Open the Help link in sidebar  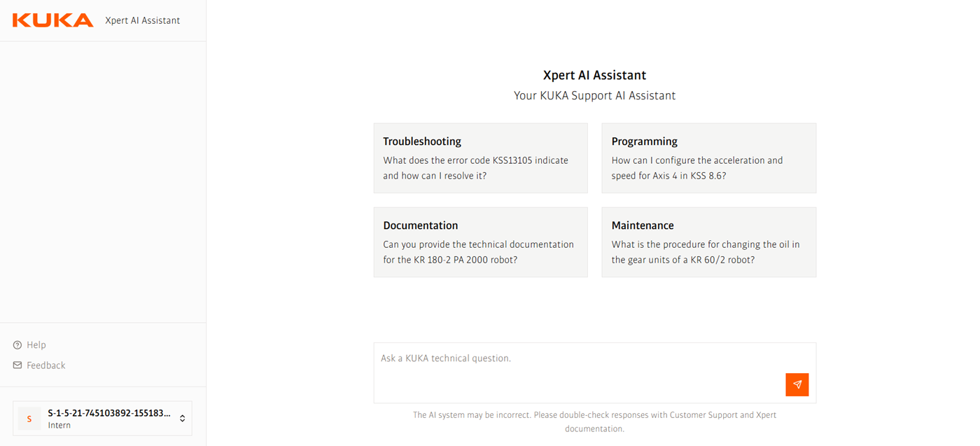[x=29, y=345]
